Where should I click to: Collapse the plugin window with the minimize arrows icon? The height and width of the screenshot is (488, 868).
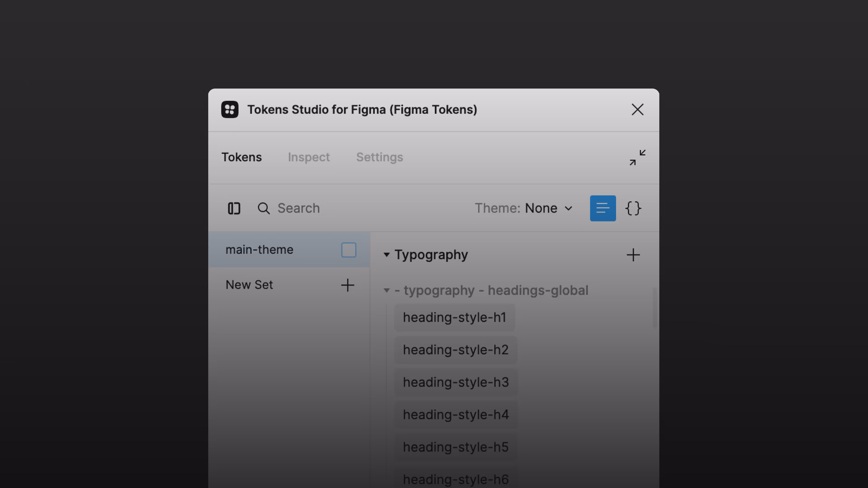click(637, 158)
